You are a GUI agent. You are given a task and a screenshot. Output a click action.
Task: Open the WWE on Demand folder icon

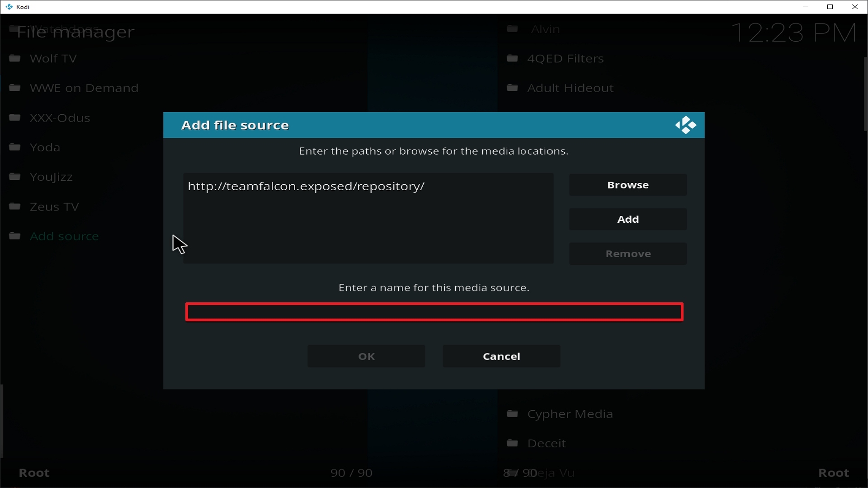(14, 88)
